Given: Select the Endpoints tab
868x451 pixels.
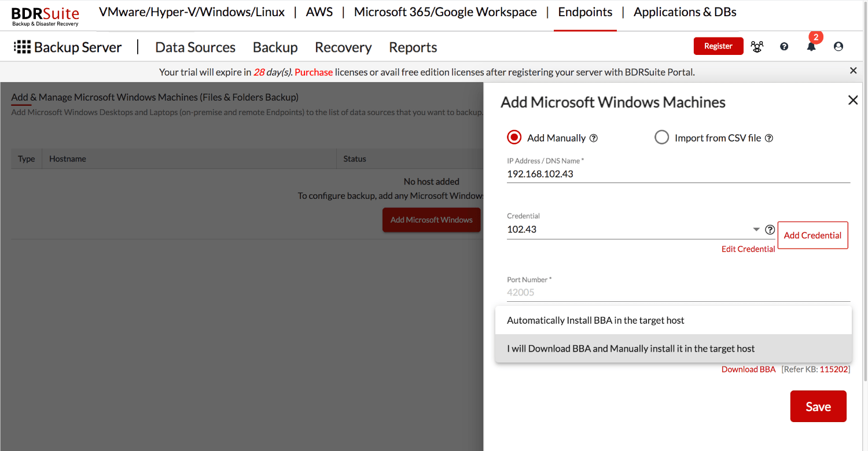Looking at the screenshot, I should 585,12.
